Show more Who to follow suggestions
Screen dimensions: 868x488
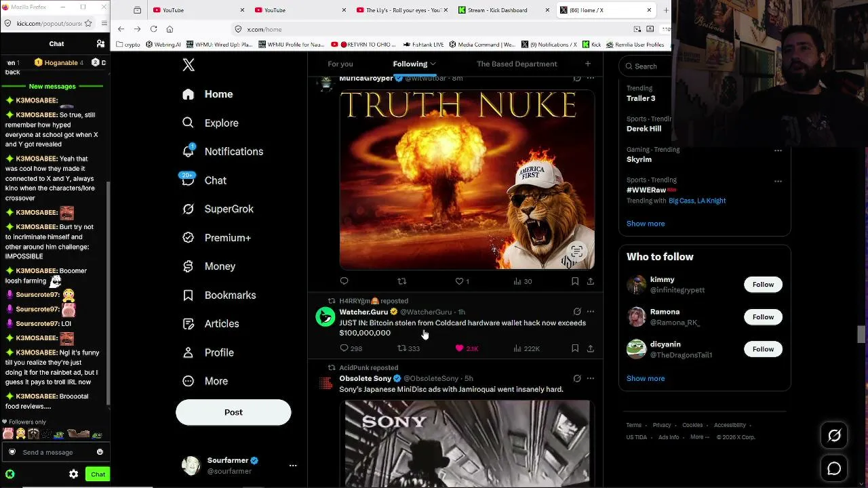[646, 378]
